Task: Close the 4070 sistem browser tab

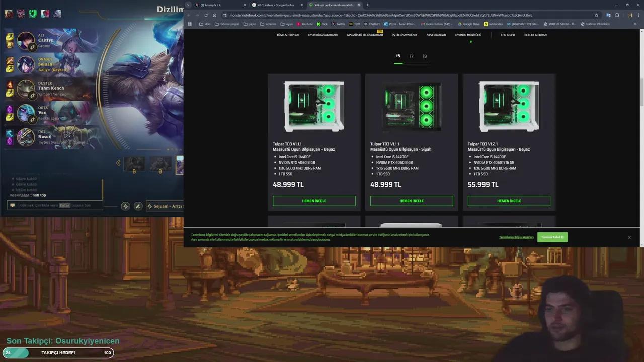Action: pyautogui.click(x=302, y=5)
